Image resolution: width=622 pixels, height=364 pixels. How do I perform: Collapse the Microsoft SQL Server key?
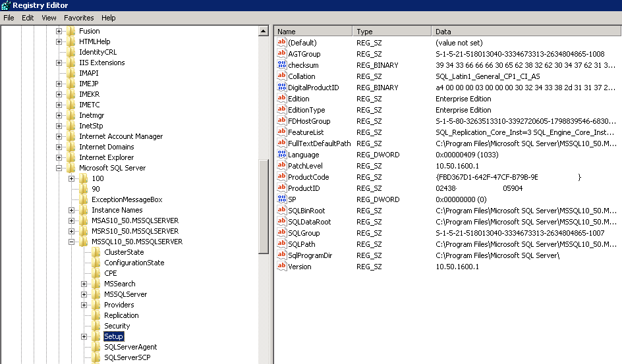coord(59,168)
